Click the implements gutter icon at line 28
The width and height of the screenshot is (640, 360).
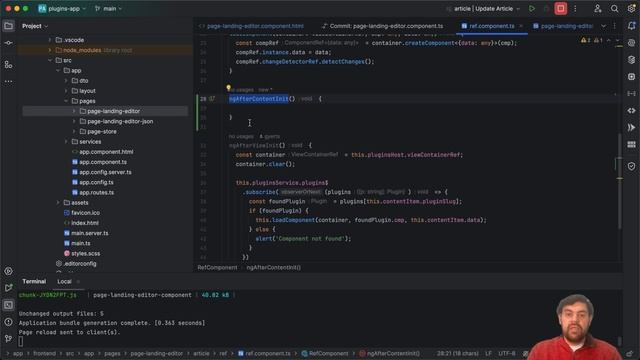(x=212, y=99)
